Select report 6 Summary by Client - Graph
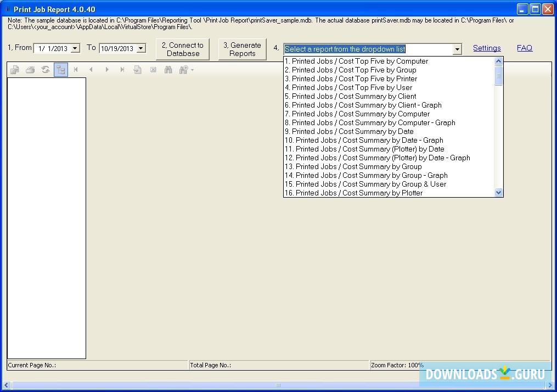 coord(389,105)
